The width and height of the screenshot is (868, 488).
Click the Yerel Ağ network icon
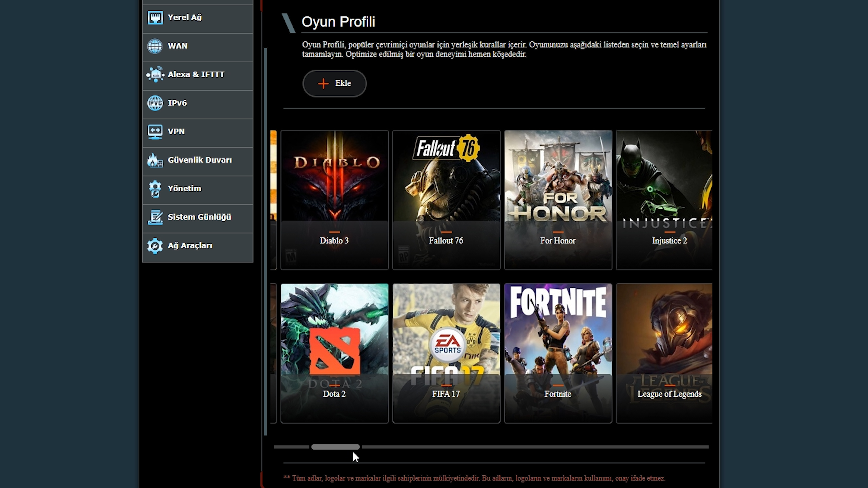(x=155, y=18)
